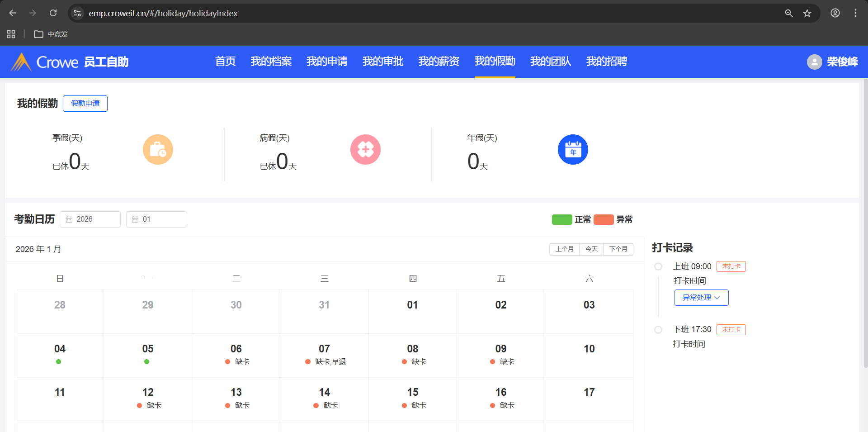Click the blue annual leave calendar icon
The width and height of the screenshot is (868, 432).
[573, 150]
